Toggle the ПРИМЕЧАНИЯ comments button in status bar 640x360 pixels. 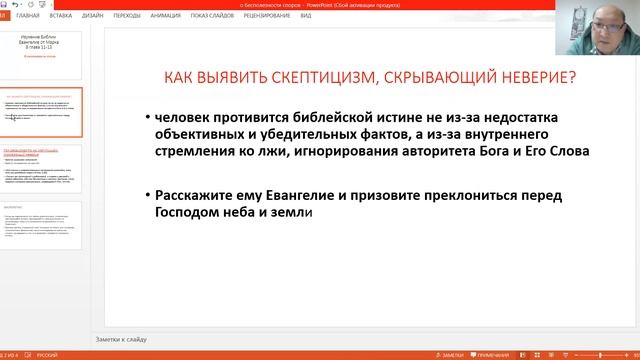point(490,355)
